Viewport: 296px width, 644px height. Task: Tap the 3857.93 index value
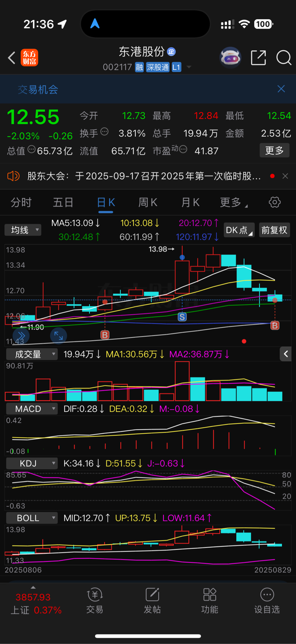pos(33,597)
